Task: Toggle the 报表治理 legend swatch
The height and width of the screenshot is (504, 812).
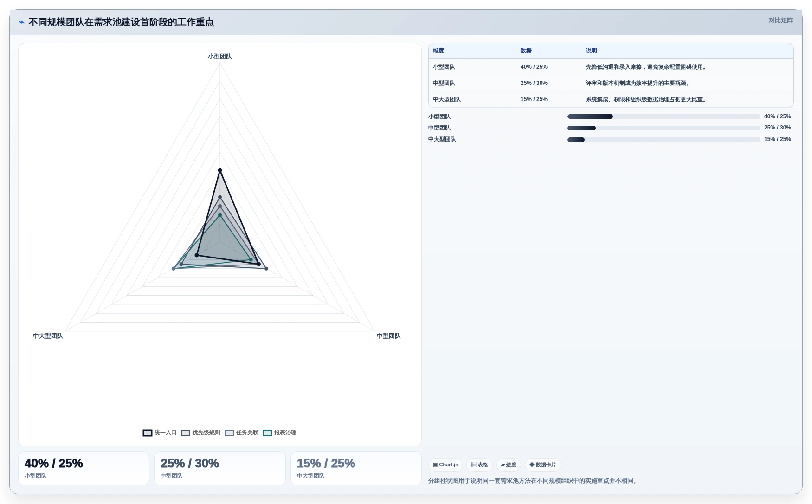Action: pyautogui.click(x=267, y=433)
